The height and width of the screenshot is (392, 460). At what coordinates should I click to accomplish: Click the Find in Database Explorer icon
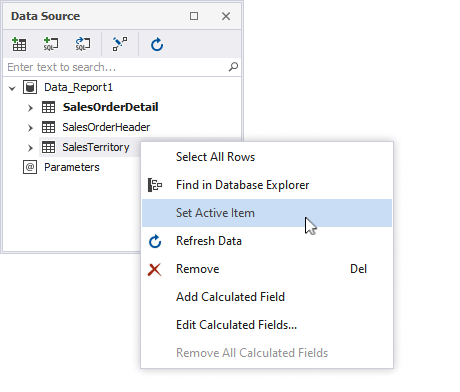pyautogui.click(x=155, y=185)
